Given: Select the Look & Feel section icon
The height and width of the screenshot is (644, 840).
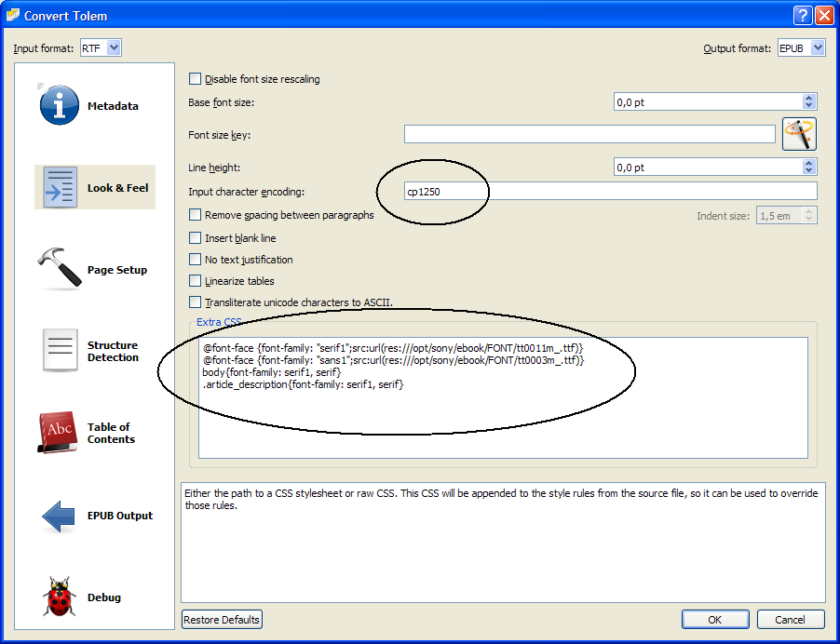Looking at the screenshot, I should 60,187.
